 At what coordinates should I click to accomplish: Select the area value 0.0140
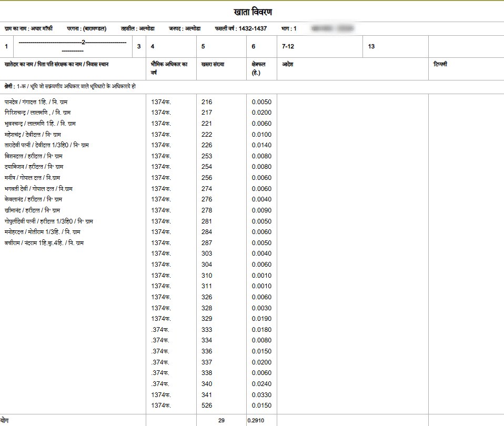click(261, 145)
